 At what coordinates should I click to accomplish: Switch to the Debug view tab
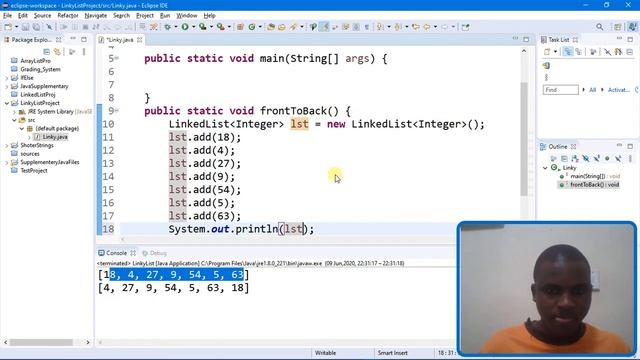[x=154, y=253]
